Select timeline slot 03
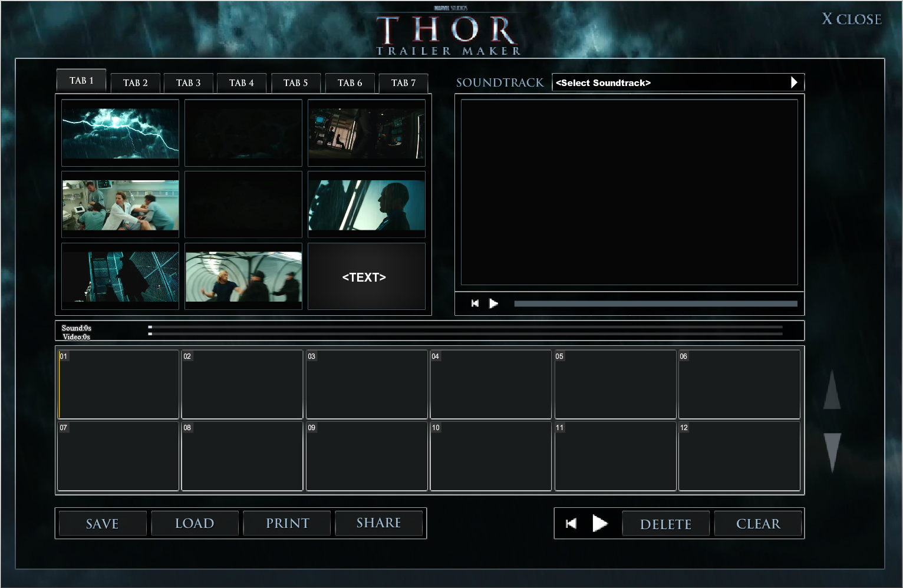The height and width of the screenshot is (588, 903). (x=367, y=385)
